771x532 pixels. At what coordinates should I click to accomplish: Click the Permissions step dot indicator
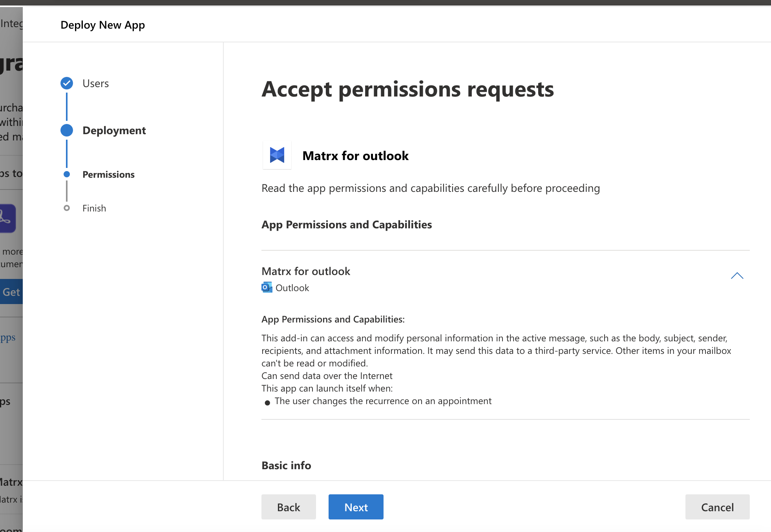point(67,174)
